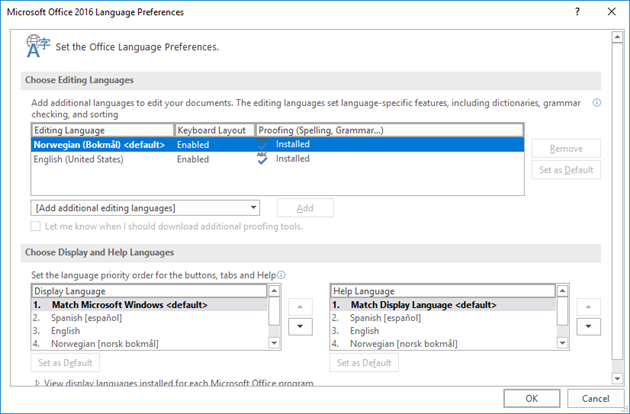
Task: Click the dialog's main scrollbar down arrow
Action: coord(617,378)
